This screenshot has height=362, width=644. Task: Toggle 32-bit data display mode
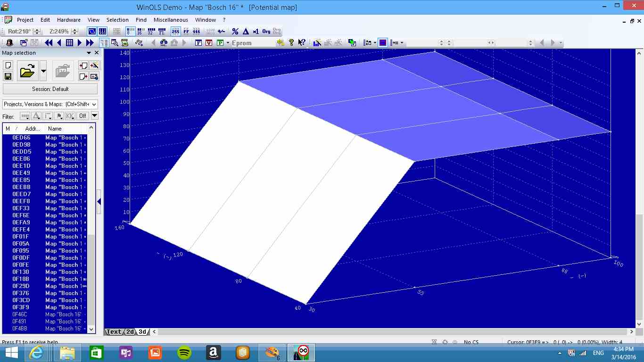point(150,32)
